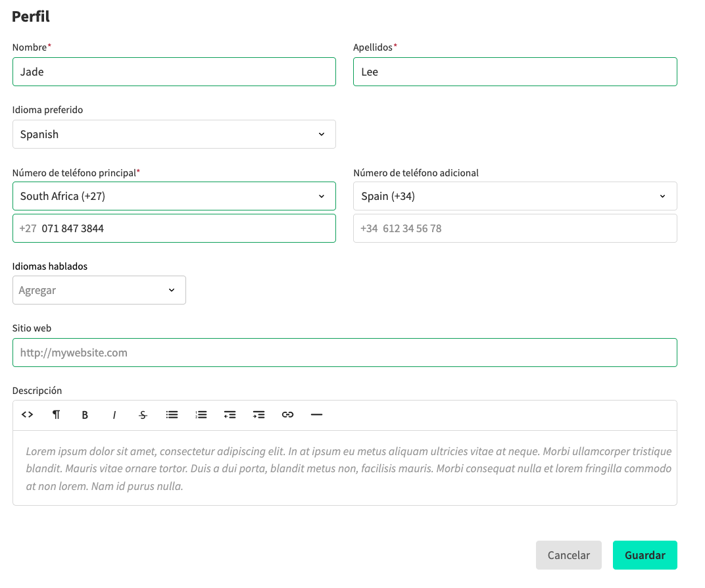Image resolution: width=705 pixels, height=588 pixels.
Task: Select the strikethrough formatting icon
Action: 143,414
